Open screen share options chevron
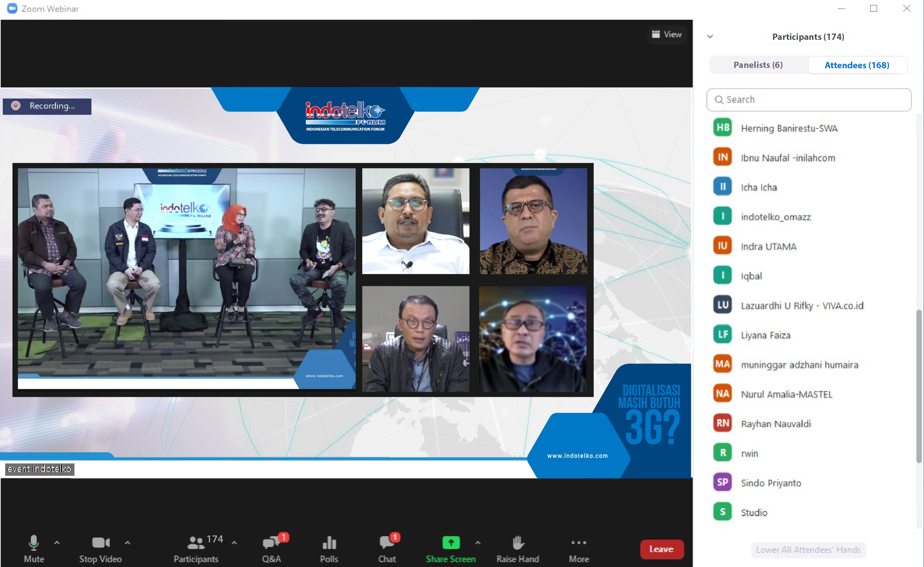This screenshot has width=924, height=567. pyautogui.click(x=478, y=543)
